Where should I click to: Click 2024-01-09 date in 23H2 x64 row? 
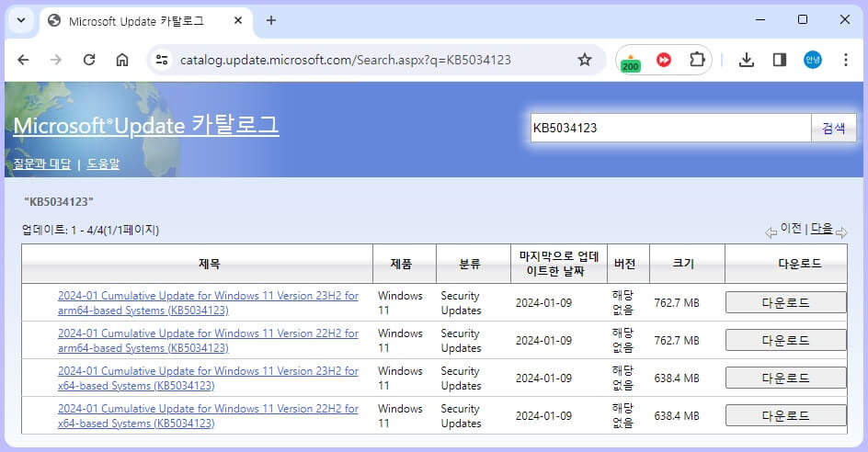[543, 378]
